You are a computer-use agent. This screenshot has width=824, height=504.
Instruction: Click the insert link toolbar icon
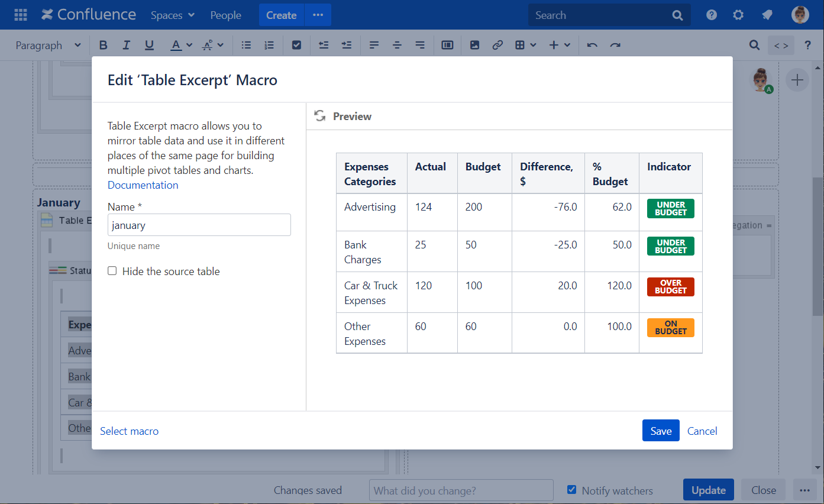(x=497, y=46)
